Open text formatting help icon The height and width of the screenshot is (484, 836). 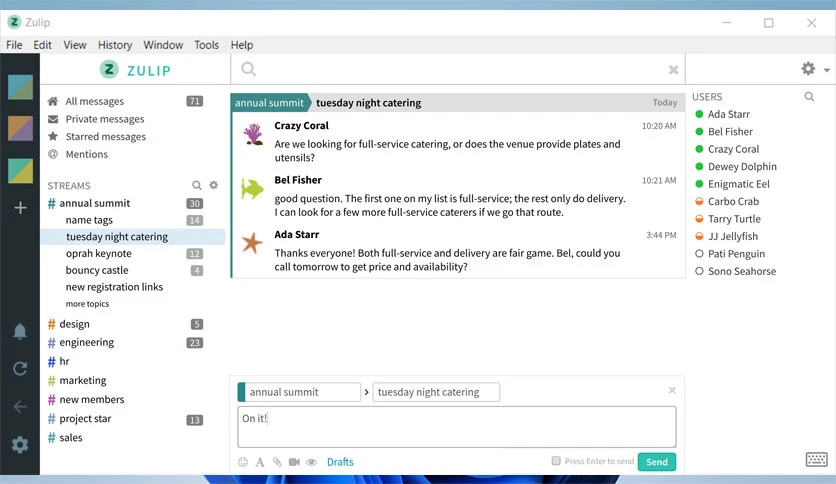[x=260, y=462]
